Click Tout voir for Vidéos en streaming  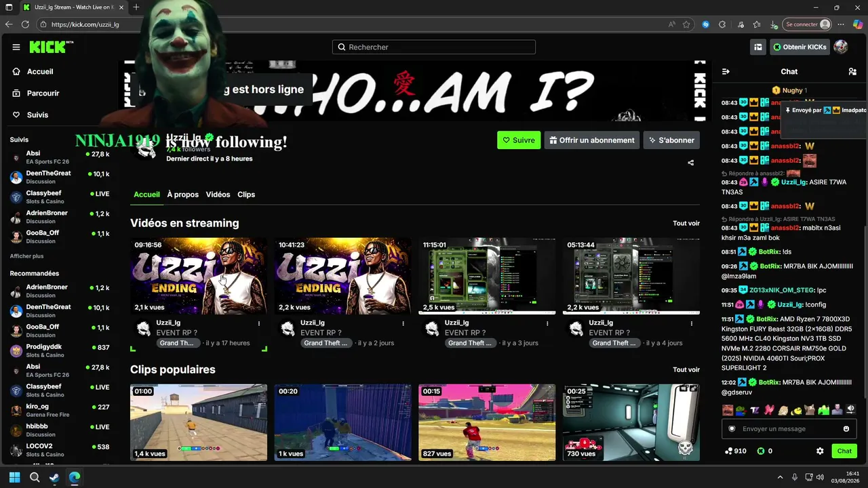(x=686, y=224)
